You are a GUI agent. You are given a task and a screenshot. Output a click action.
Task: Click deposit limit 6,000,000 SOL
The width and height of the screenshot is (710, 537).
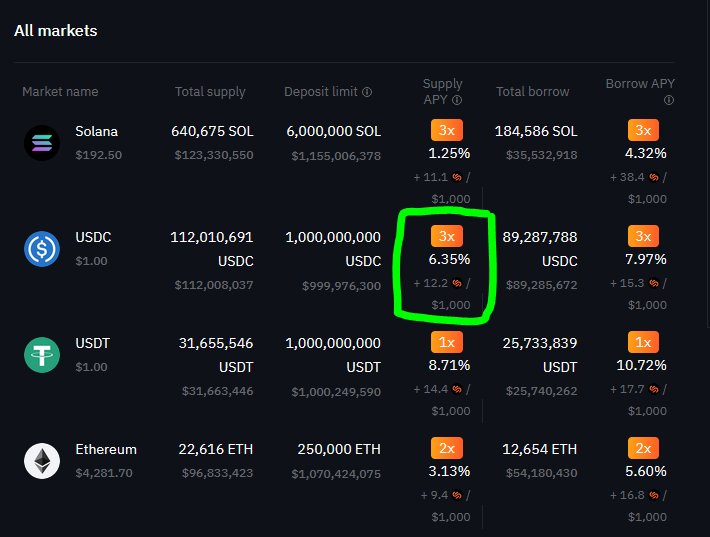coord(334,131)
